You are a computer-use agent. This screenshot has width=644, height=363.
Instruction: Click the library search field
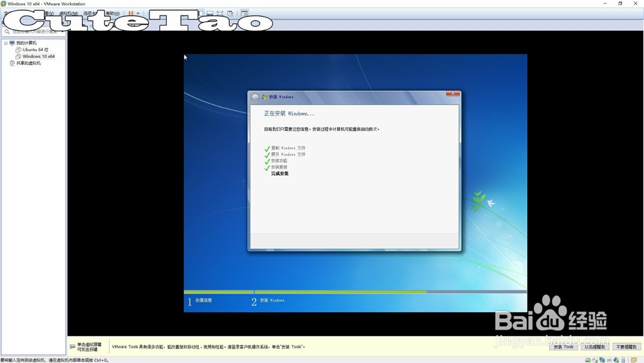(x=33, y=32)
